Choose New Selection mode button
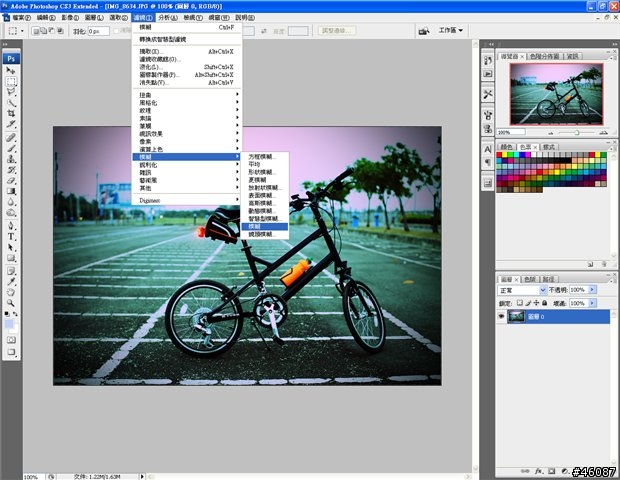Screen dimensions: 620x480 click(x=36, y=31)
